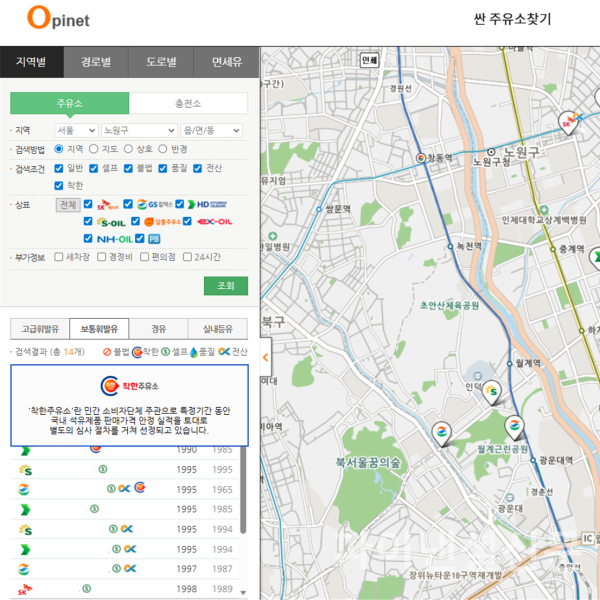600x600 pixels.
Task: Click the 셀프 legend icon
Action: (166, 352)
